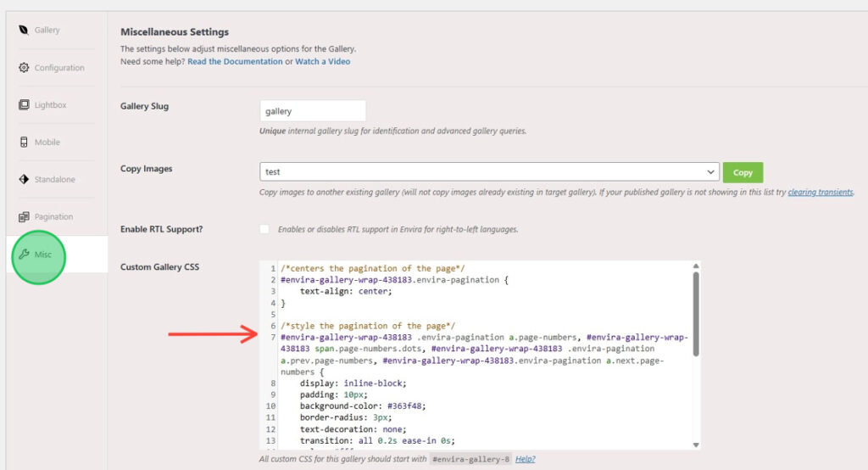This screenshot has width=868, height=470.
Task: Click the CSS editor scroll down arrow
Action: coord(696,445)
